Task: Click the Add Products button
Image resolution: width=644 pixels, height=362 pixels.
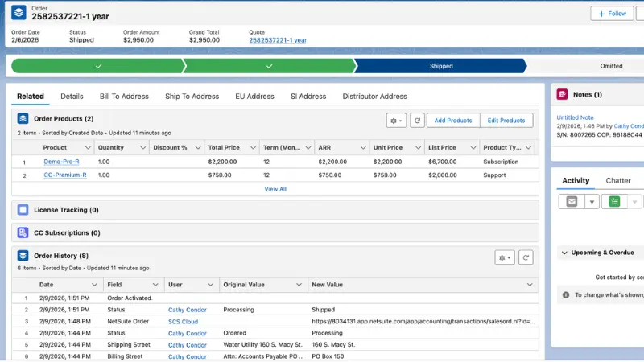Action: [x=453, y=120]
